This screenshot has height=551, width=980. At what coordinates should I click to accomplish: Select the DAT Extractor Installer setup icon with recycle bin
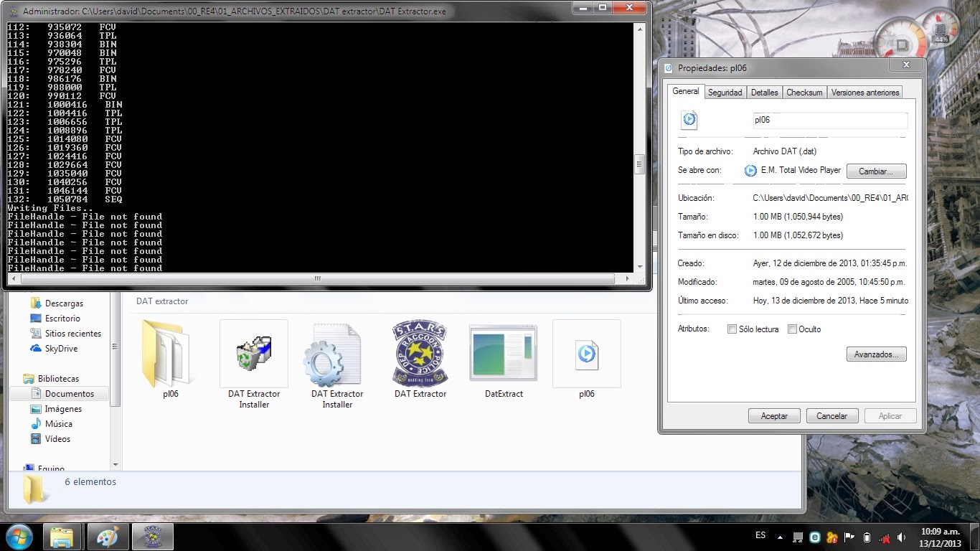(x=254, y=354)
